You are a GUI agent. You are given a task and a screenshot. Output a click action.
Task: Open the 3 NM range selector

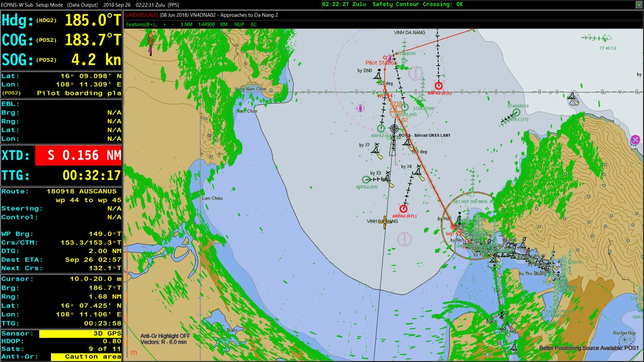(x=186, y=25)
